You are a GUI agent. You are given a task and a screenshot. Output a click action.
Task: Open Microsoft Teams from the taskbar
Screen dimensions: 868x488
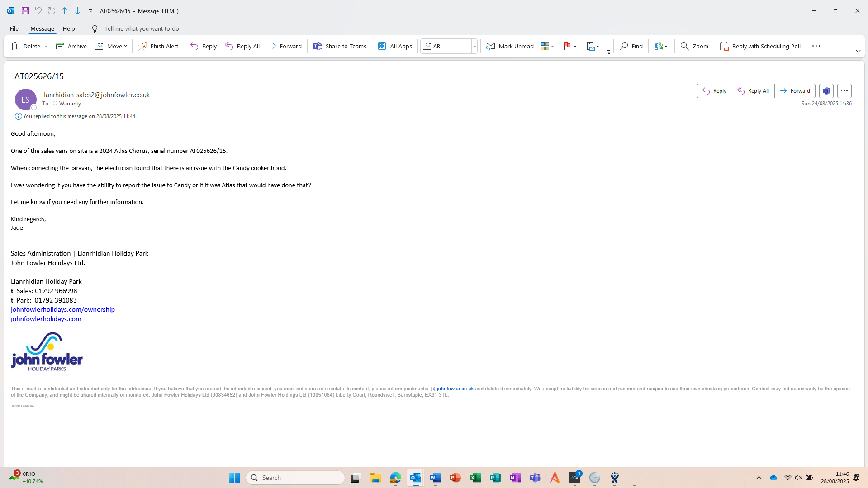coord(535,478)
